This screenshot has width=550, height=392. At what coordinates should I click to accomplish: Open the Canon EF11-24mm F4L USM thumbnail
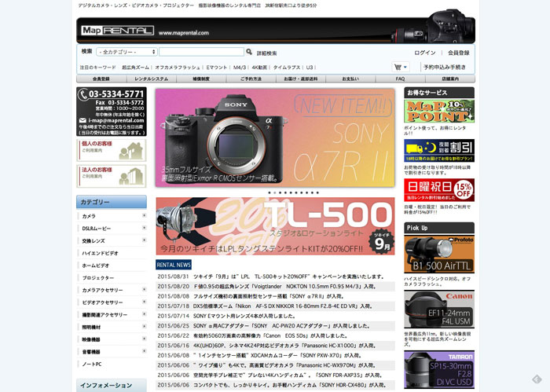pos(439,309)
